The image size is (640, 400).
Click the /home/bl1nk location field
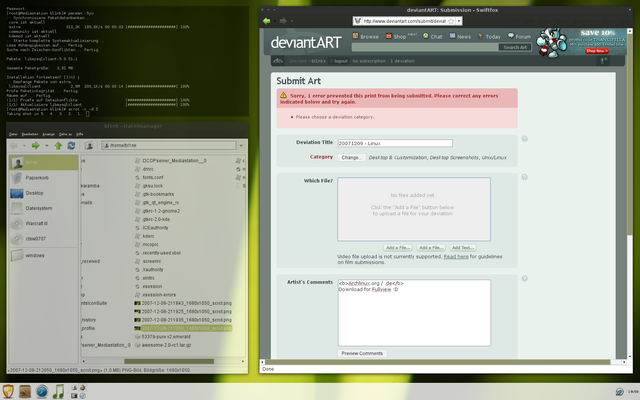point(169,145)
